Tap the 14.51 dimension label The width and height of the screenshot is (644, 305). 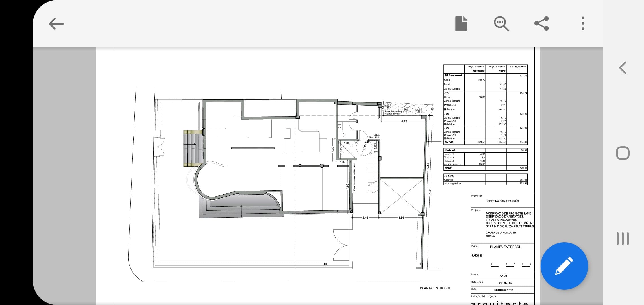click(430, 192)
